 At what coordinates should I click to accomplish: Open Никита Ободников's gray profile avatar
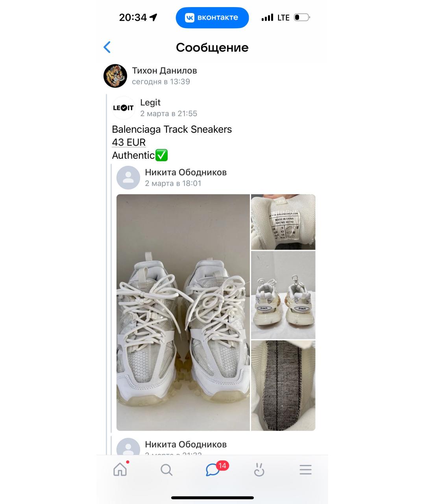(128, 178)
